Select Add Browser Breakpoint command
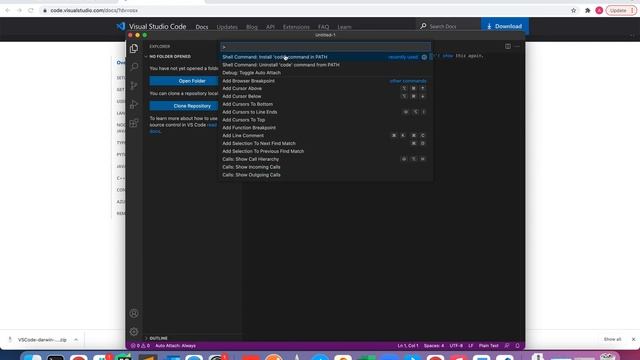The image size is (640, 360). (x=325, y=81)
